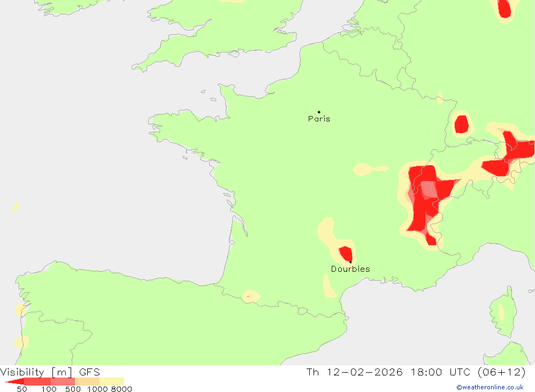
Task: Click the 'Visibility [m] GFS' title text
Action: (50, 372)
